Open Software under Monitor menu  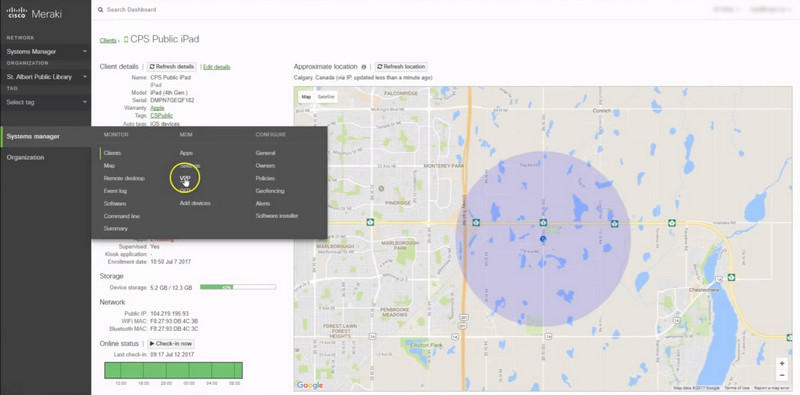coord(115,204)
